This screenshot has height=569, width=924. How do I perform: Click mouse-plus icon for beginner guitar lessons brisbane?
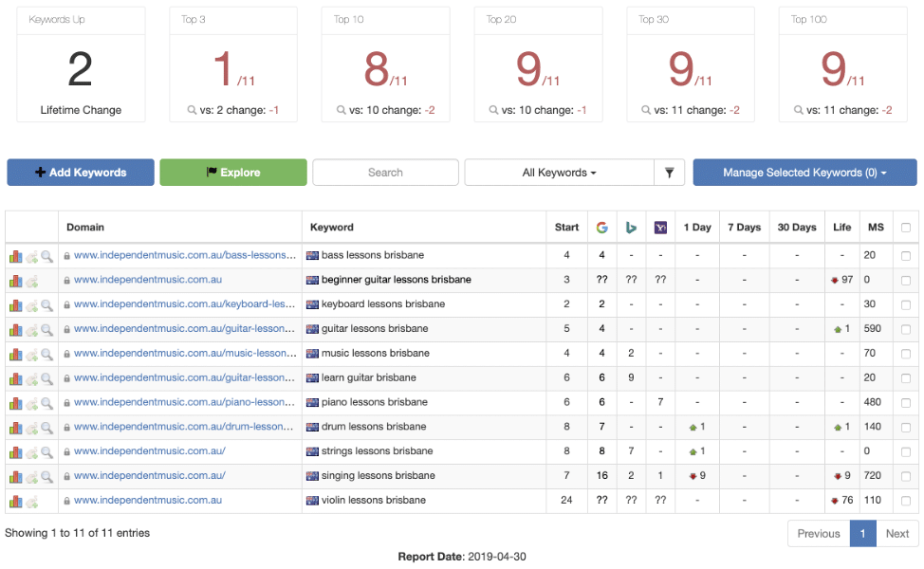click(32, 282)
